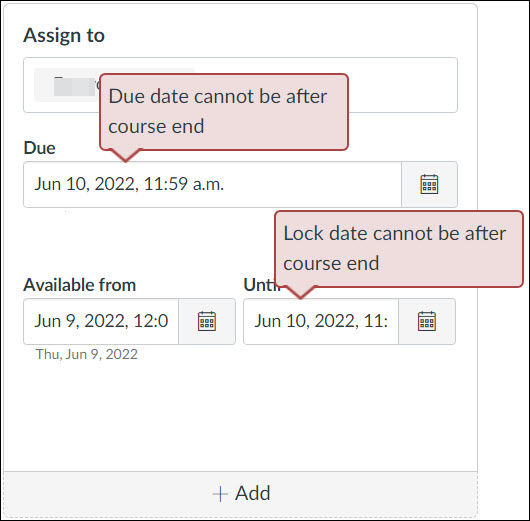This screenshot has width=530, height=521.
Task: Focus the Until date input field
Action: click(x=321, y=321)
